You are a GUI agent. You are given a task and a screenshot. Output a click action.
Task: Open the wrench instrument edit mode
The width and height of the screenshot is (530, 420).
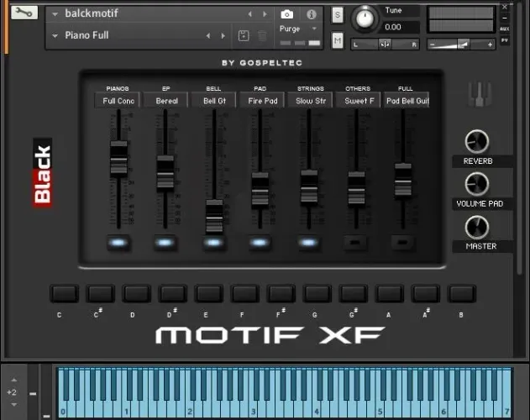(x=24, y=13)
